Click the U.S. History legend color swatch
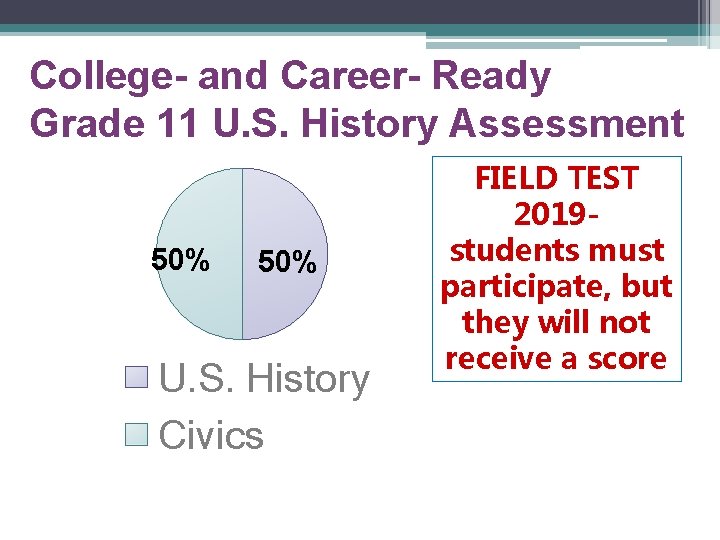 point(136,377)
